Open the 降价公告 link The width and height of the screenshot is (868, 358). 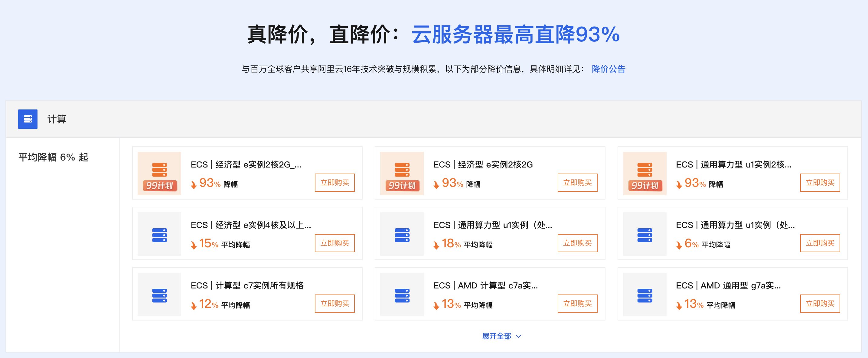pyautogui.click(x=608, y=69)
